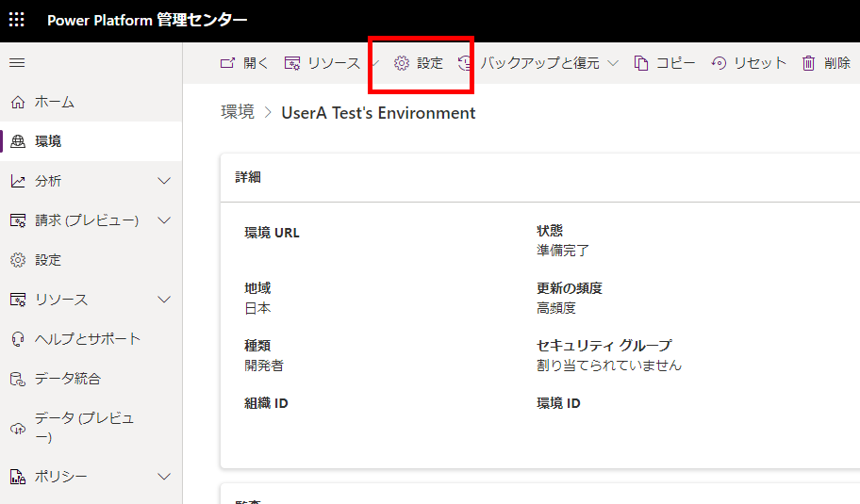Expand the 請求 (プレビュー) chevron
This screenshot has height=504, width=860.
164,220
